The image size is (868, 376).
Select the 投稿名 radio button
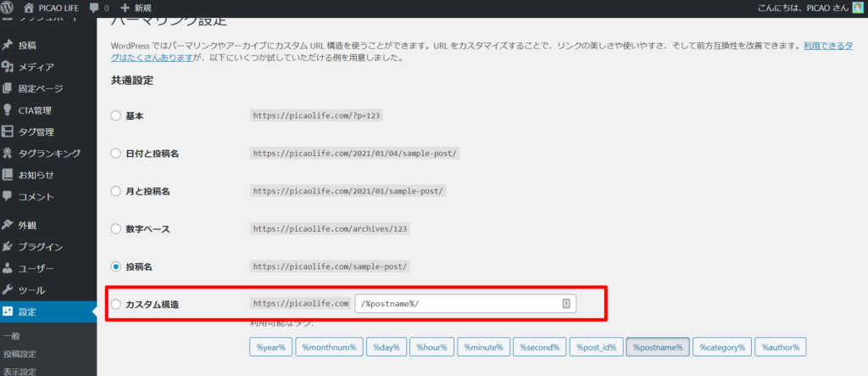click(115, 267)
